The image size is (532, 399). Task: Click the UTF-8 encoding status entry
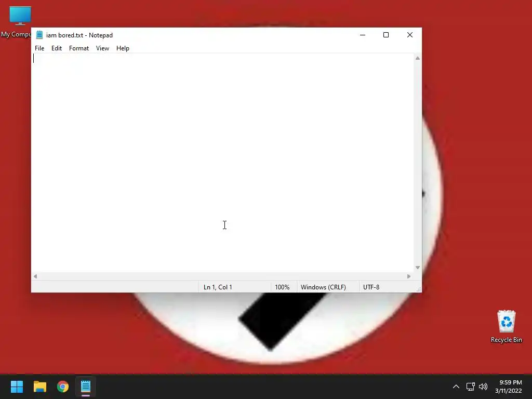pyautogui.click(x=371, y=287)
